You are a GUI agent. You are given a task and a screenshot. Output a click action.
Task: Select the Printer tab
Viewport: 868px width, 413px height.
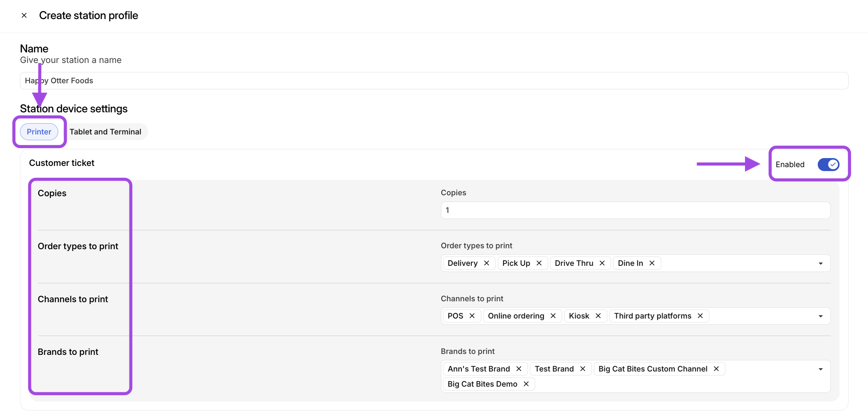[39, 132]
